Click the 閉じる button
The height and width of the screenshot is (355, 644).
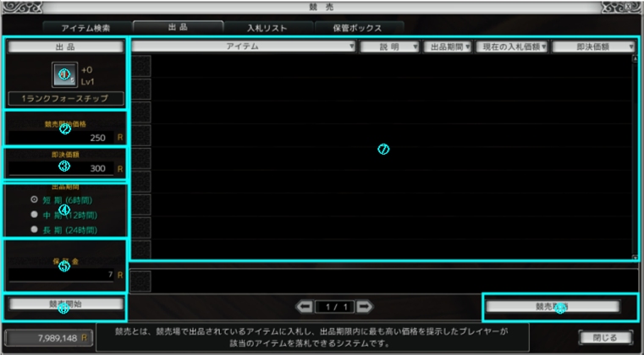[606, 338]
